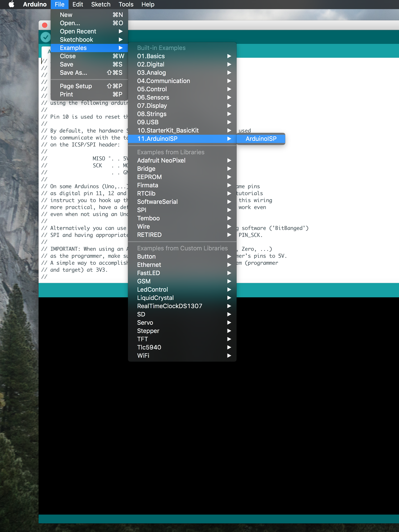Expand the WiFi examples submenu

143,356
